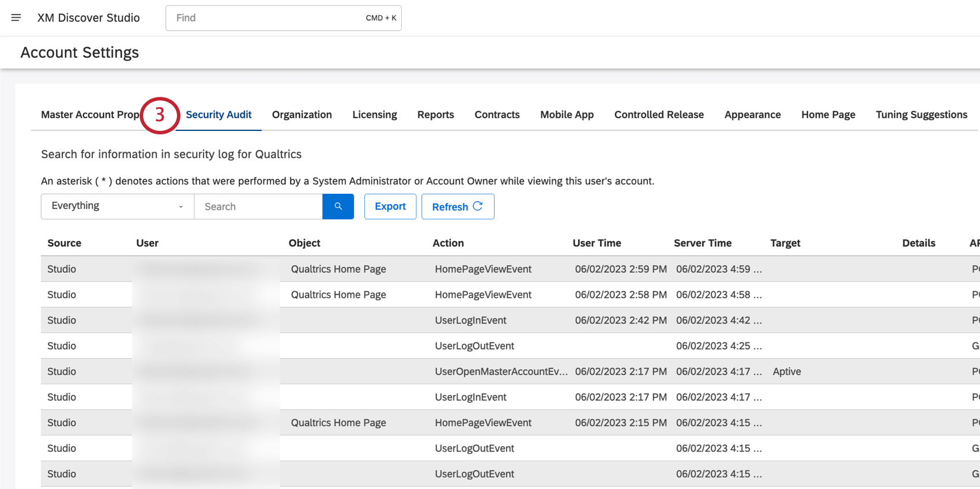This screenshot has height=489, width=980.
Task: Click the Refresh button
Action: (457, 206)
